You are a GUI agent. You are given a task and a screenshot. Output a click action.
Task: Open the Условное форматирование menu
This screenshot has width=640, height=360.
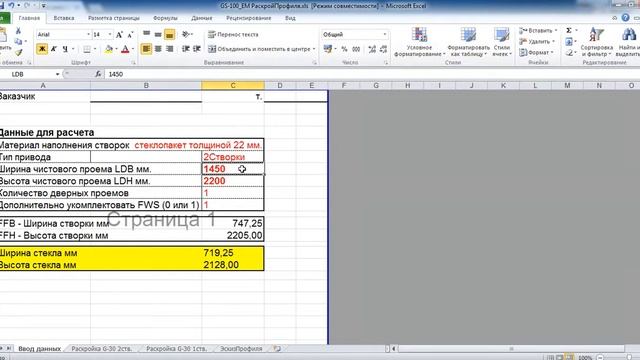point(420,42)
